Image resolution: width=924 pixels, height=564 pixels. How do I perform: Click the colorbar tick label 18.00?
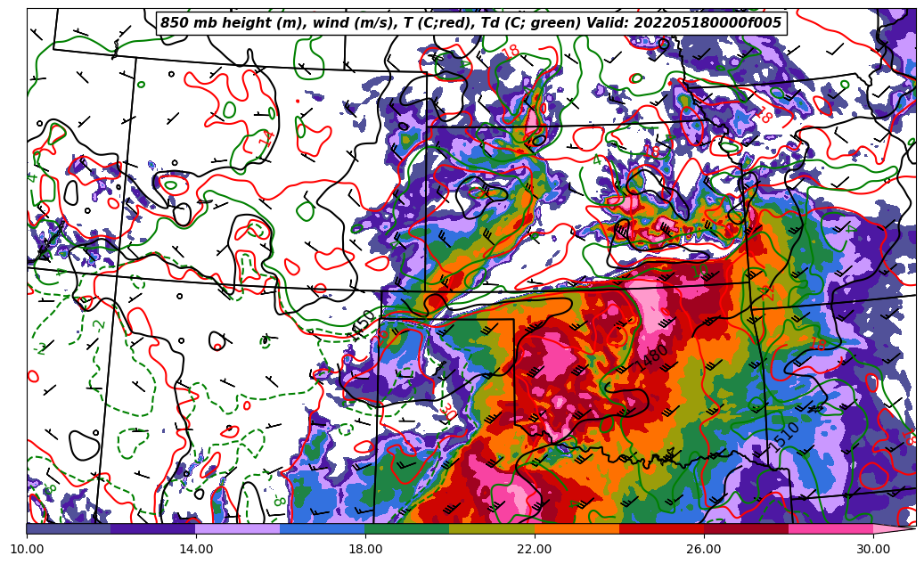point(365,549)
